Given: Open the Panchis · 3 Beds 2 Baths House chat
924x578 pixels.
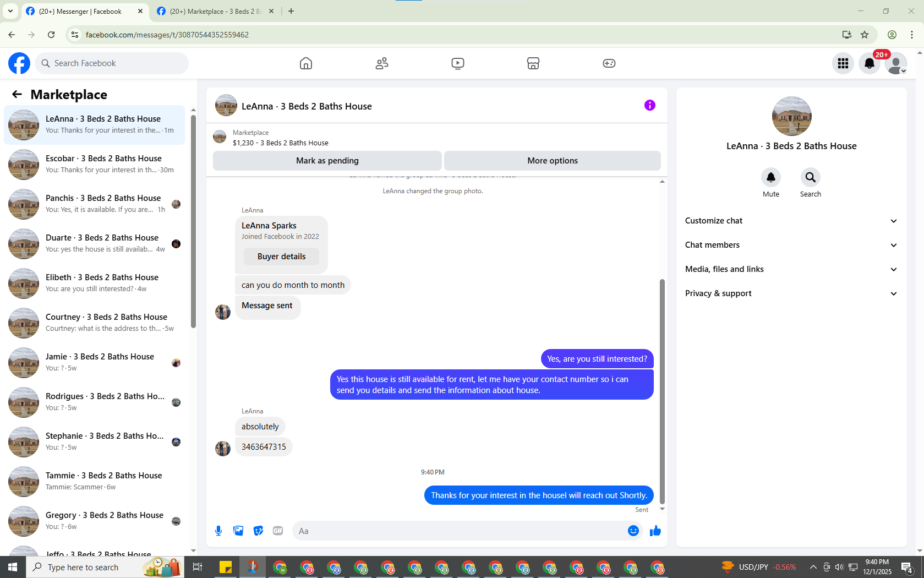Looking at the screenshot, I should pos(95,204).
